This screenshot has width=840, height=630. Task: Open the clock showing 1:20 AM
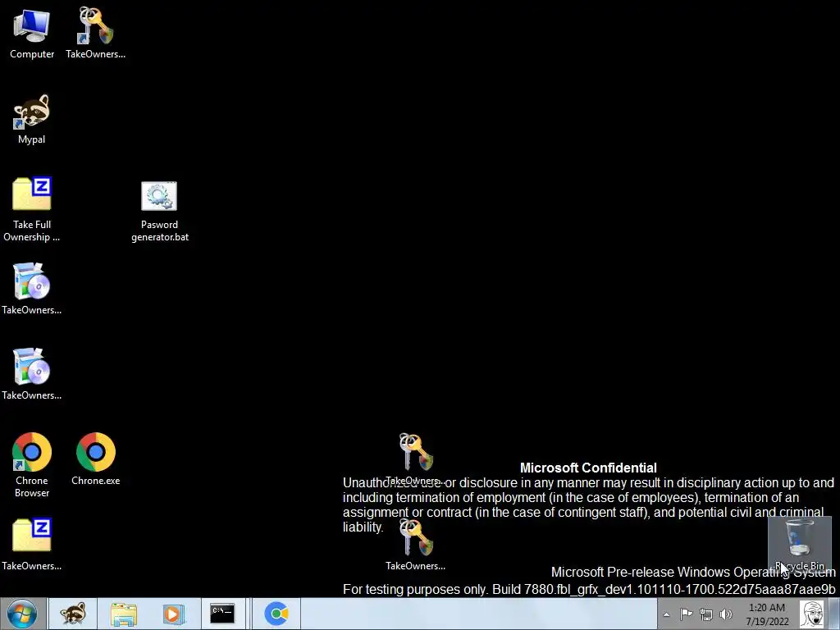[767, 614]
